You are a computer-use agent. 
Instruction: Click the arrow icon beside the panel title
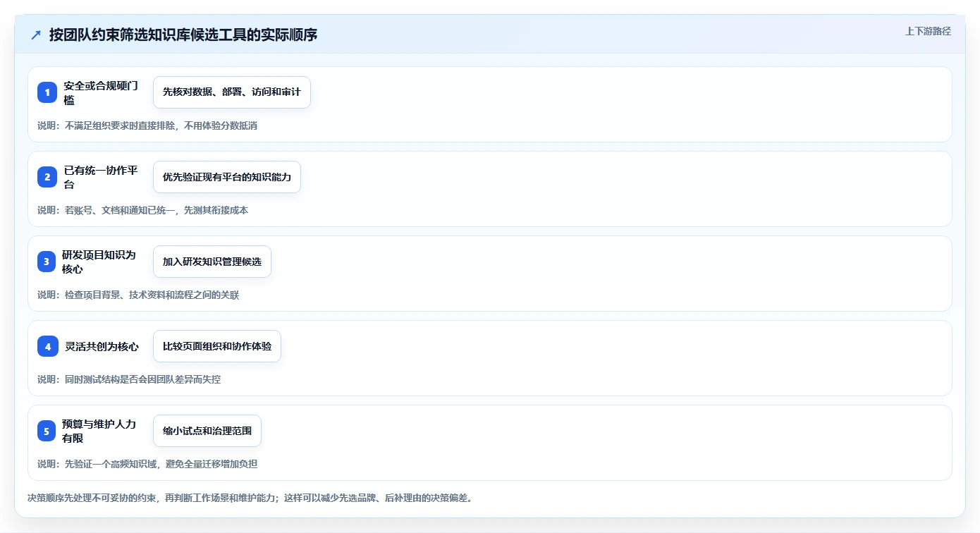click(x=36, y=35)
